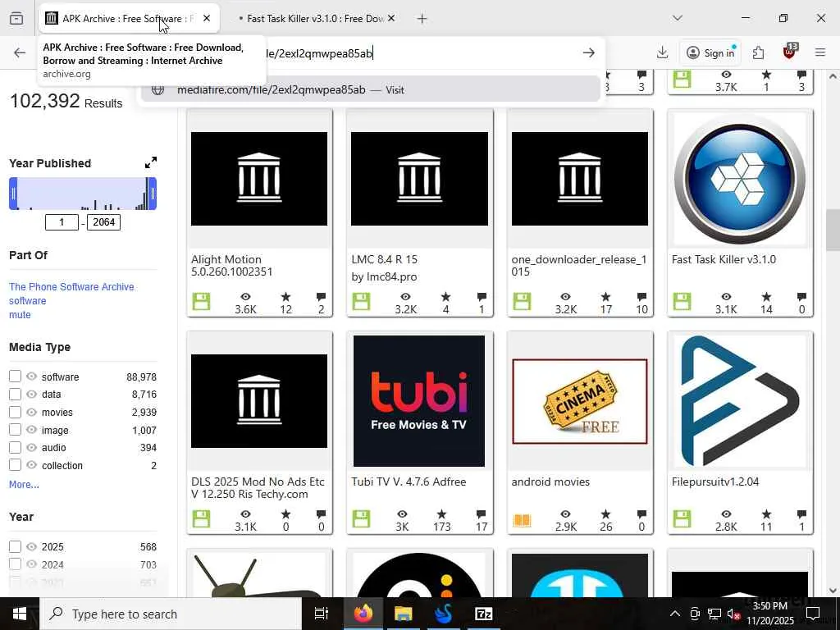Image resolution: width=840 pixels, height=630 pixels.
Task: Check the software media type checkbox
Action: (x=15, y=377)
